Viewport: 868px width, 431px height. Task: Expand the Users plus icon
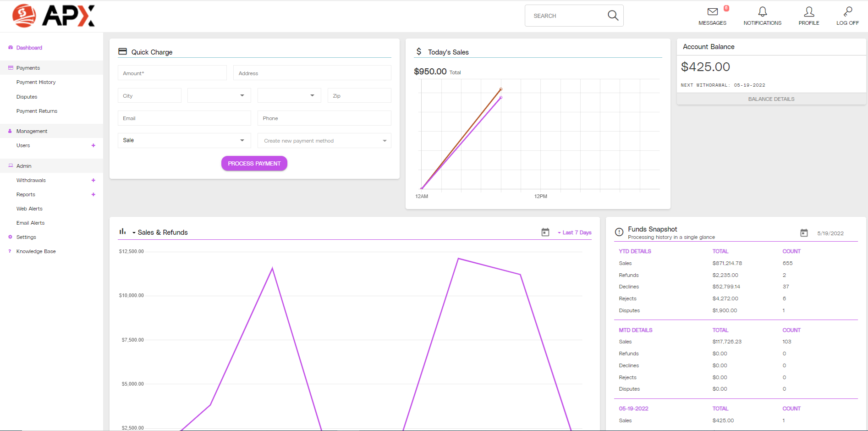(93, 145)
